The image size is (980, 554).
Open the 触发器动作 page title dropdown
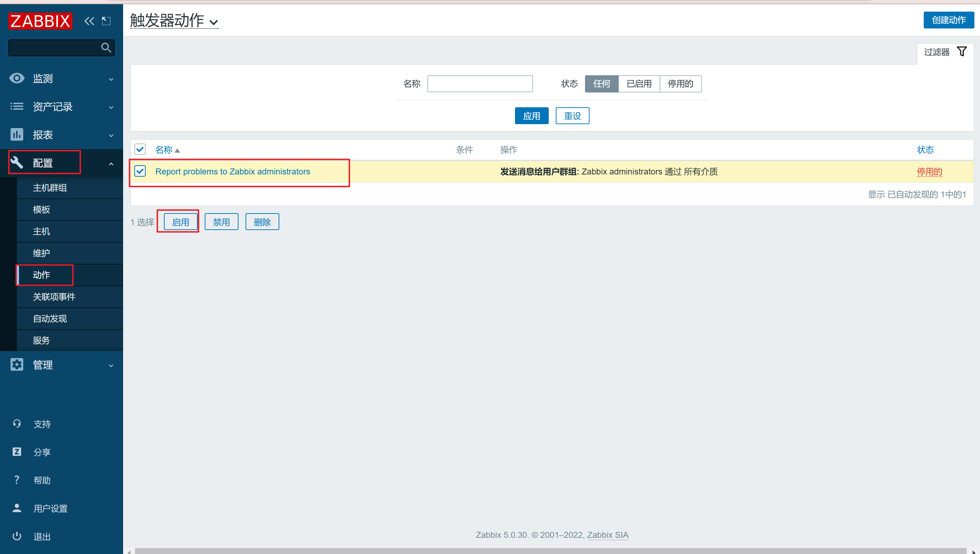coord(174,20)
